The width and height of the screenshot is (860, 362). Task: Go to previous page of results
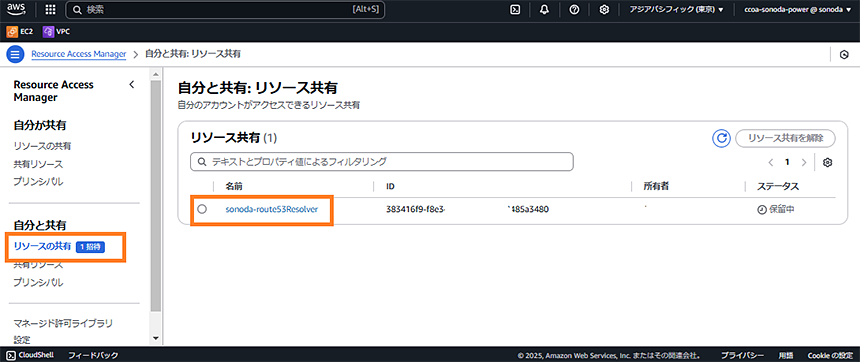771,162
